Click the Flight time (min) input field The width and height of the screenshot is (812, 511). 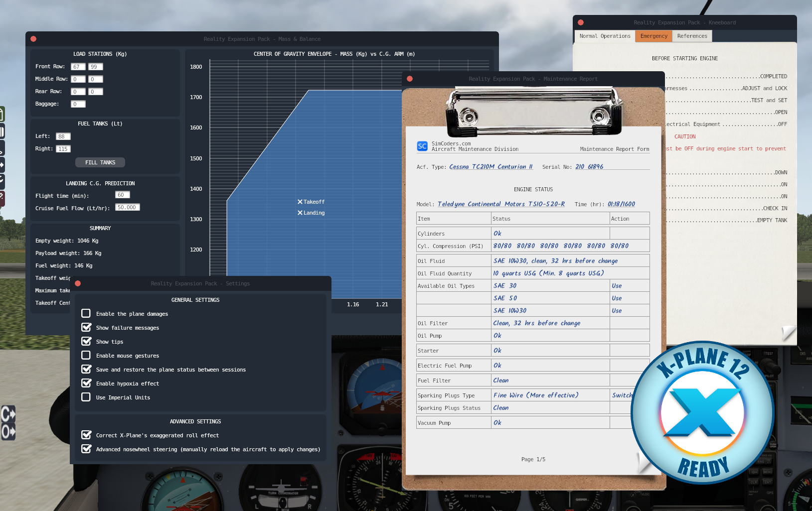123,195
